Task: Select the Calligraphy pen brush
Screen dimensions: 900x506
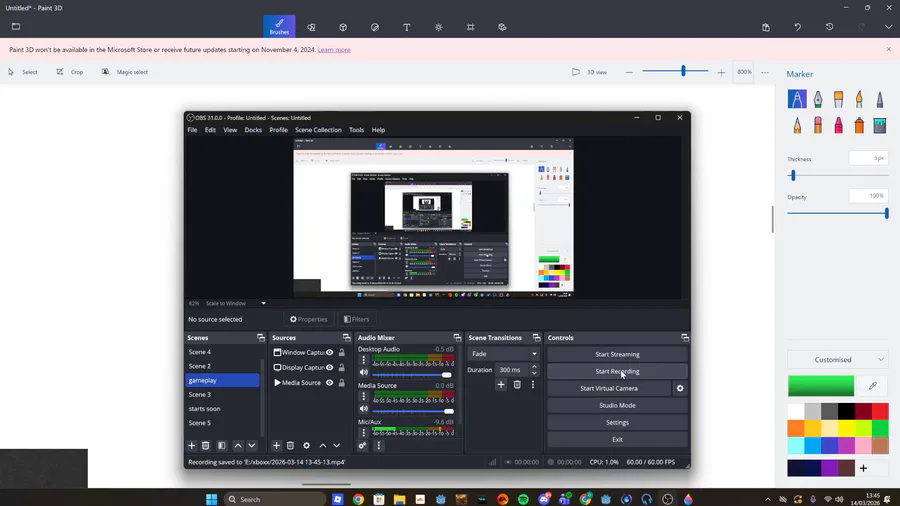Action: pyautogui.click(x=818, y=99)
